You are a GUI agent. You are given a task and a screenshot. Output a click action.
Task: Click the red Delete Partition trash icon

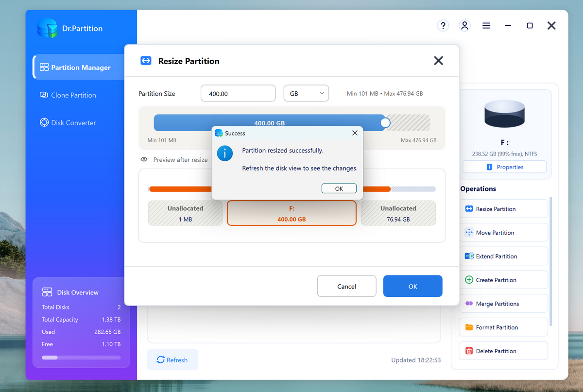[469, 351]
